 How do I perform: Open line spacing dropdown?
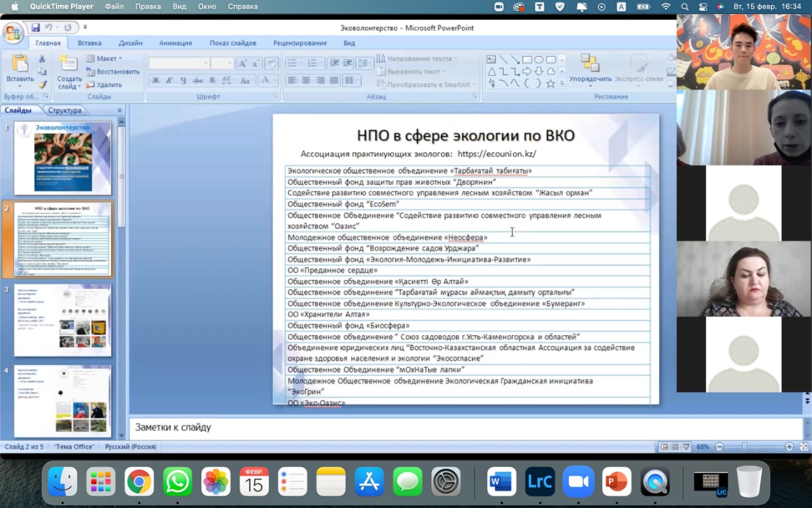pyautogui.click(x=364, y=63)
